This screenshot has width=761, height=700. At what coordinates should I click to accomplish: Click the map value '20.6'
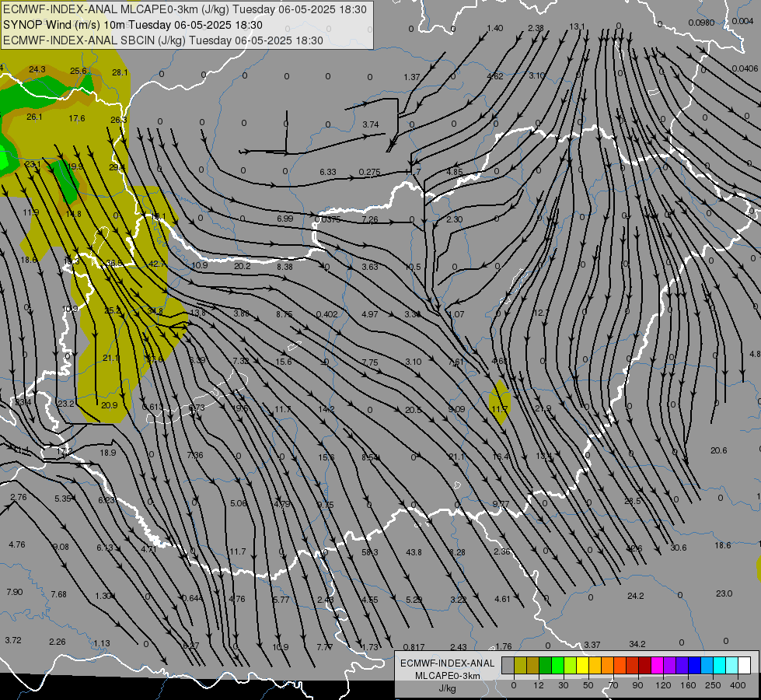719,450
